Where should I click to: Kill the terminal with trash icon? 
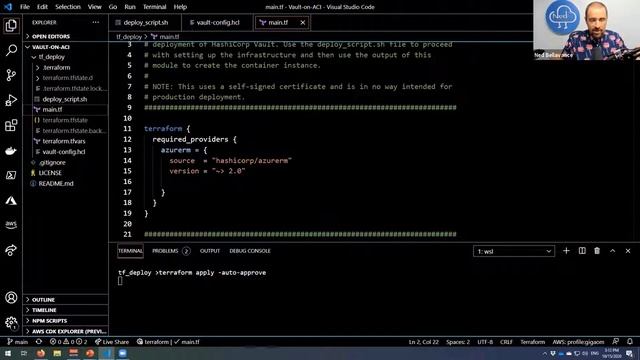click(x=597, y=251)
